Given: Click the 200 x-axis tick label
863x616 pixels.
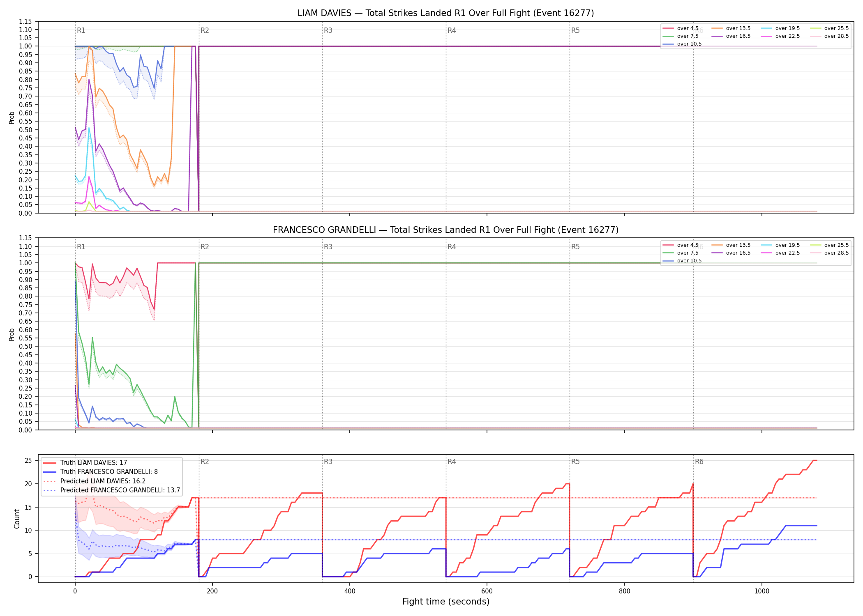Looking at the screenshot, I should 212,591.
